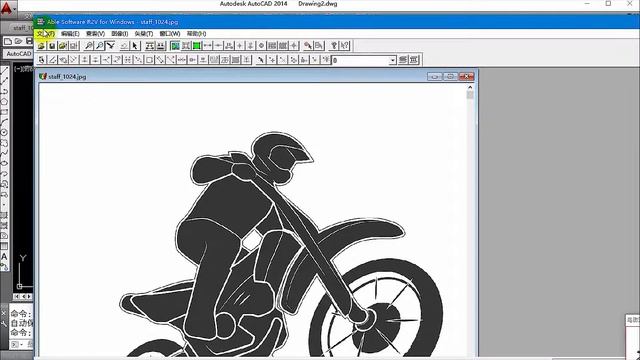
Task: Open the 矢量(T) menu
Action: pyautogui.click(x=144, y=33)
